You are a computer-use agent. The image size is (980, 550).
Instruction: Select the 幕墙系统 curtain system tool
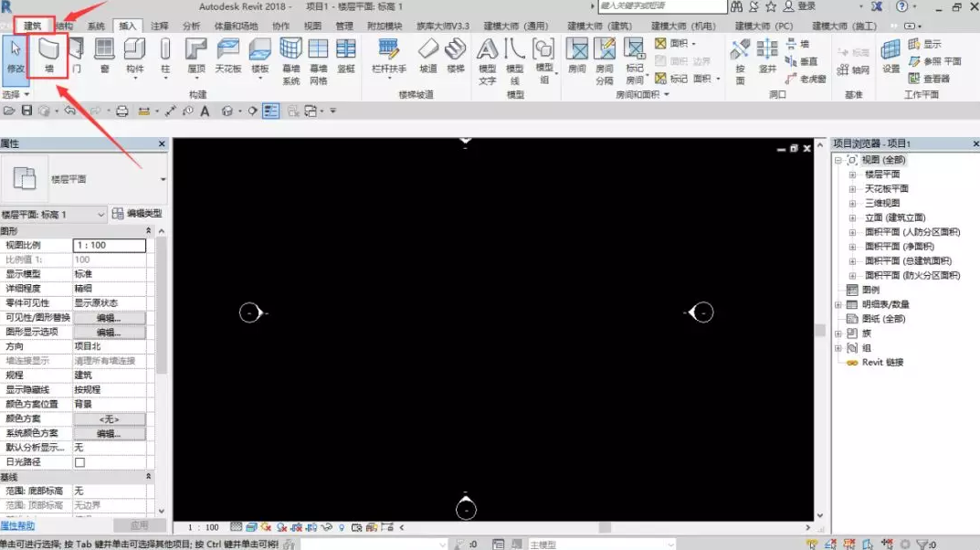[290, 60]
